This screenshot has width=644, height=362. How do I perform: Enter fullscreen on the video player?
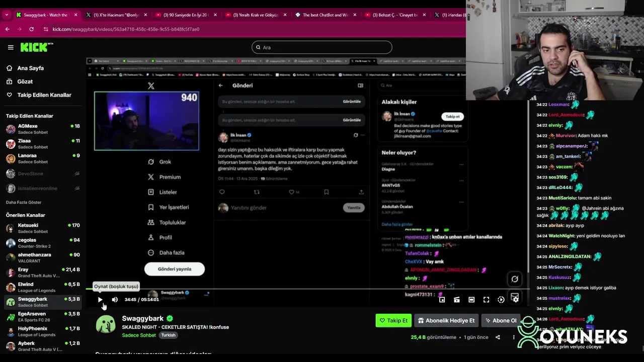tap(486, 300)
